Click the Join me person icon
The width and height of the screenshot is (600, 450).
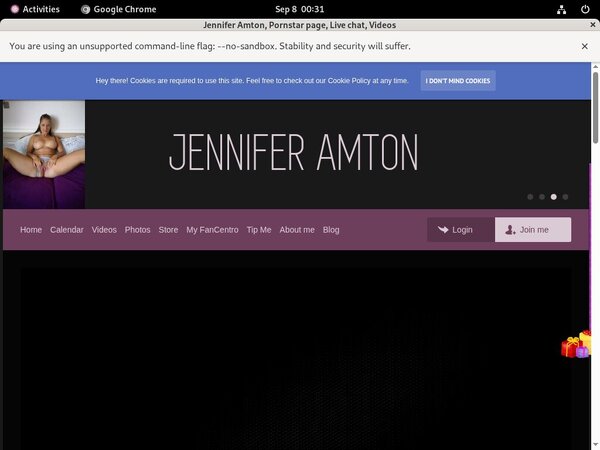[x=510, y=230]
